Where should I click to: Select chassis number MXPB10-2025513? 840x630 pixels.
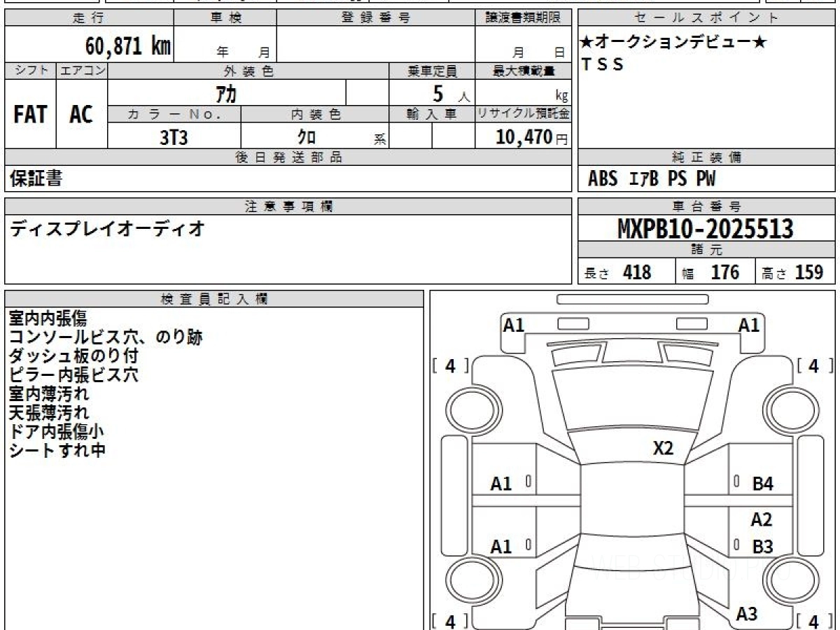click(x=706, y=229)
